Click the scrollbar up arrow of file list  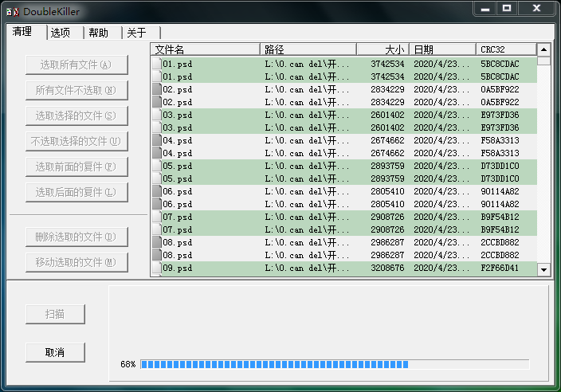(543, 49)
